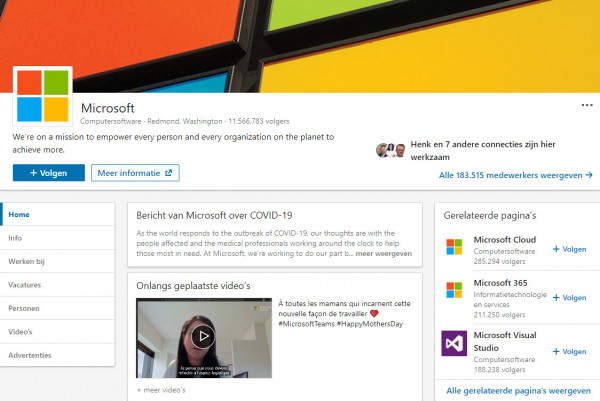Image resolution: width=600 pixels, height=401 pixels.
Task: Click the Microsoft Cloud logo icon
Action: tap(454, 247)
